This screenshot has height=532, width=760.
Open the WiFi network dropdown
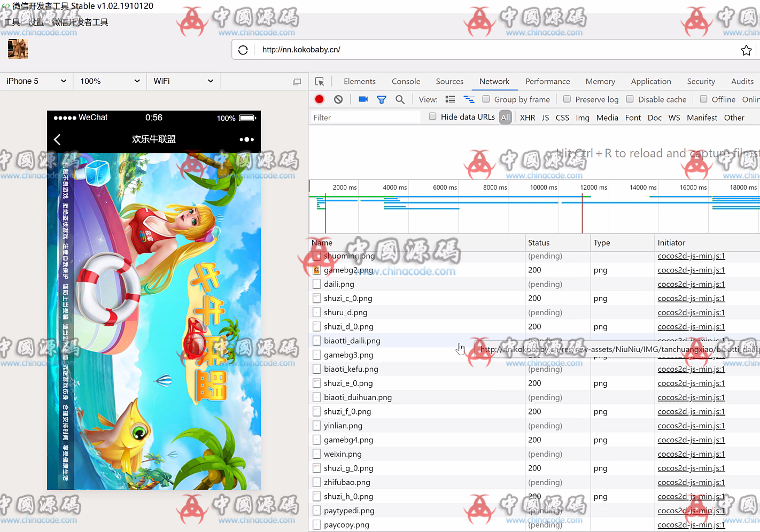[x=183, y=81]
